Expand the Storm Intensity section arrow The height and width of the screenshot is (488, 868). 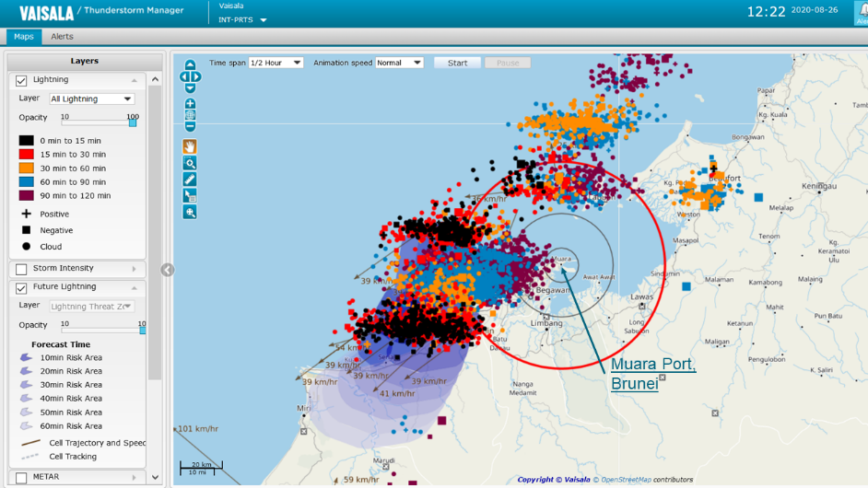click(x=135, y=269)
